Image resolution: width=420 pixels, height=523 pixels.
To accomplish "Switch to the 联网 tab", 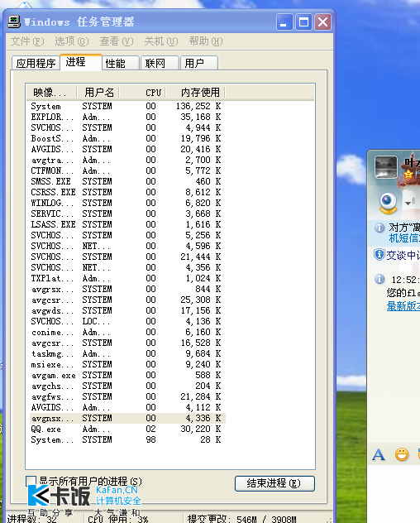I will (160, 63).
